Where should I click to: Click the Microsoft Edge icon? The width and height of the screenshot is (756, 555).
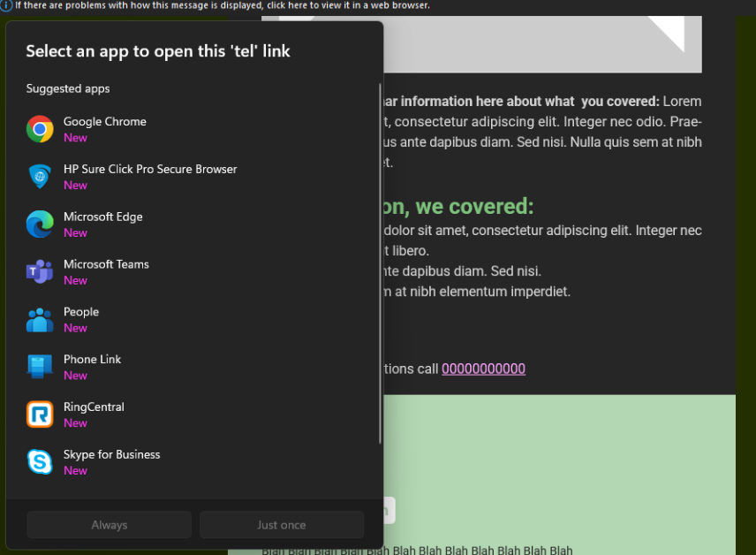pos(40,224)
